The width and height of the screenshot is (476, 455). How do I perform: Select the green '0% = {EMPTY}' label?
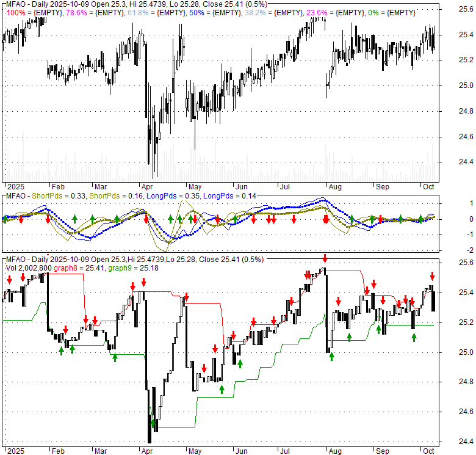tap(392, 13)
